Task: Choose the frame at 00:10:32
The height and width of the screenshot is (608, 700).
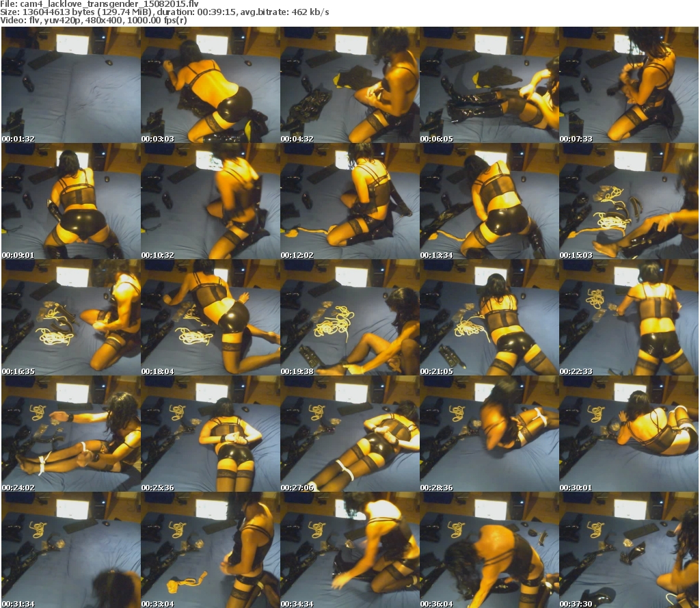Action: click(211, 201)
